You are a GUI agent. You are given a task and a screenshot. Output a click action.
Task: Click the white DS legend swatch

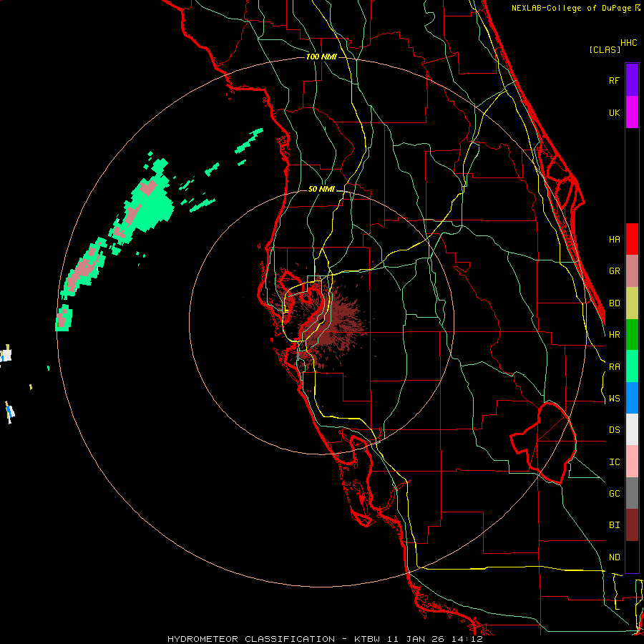pos(632,429)
